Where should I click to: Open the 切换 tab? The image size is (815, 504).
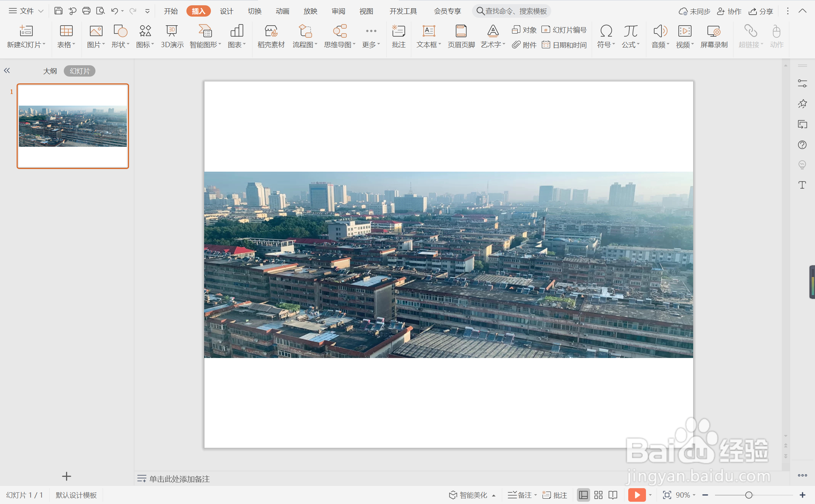point(255,11)
